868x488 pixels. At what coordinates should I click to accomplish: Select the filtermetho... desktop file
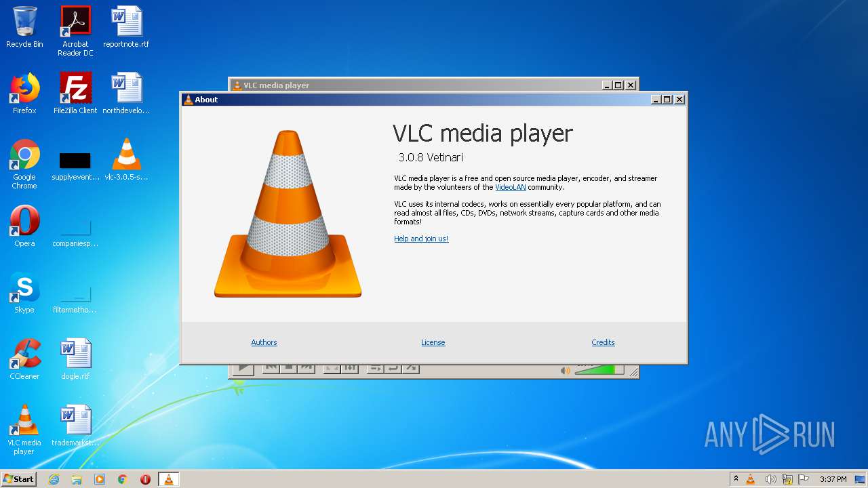tap(75, 298)
